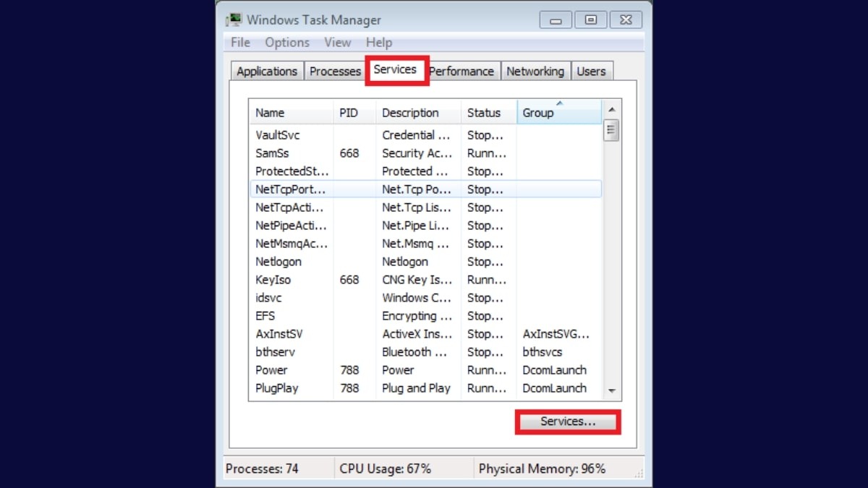Sort by the Description column header
Image resolution: width=868 pixels, height=488 pixels.
419,113
